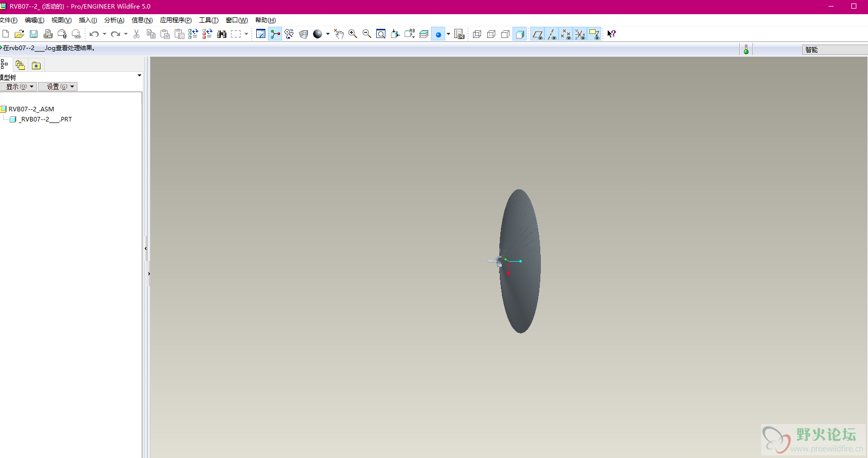Click the zoom out magnifier
The width and height of the screenshot is (868, 458).
tap(367, 34)
